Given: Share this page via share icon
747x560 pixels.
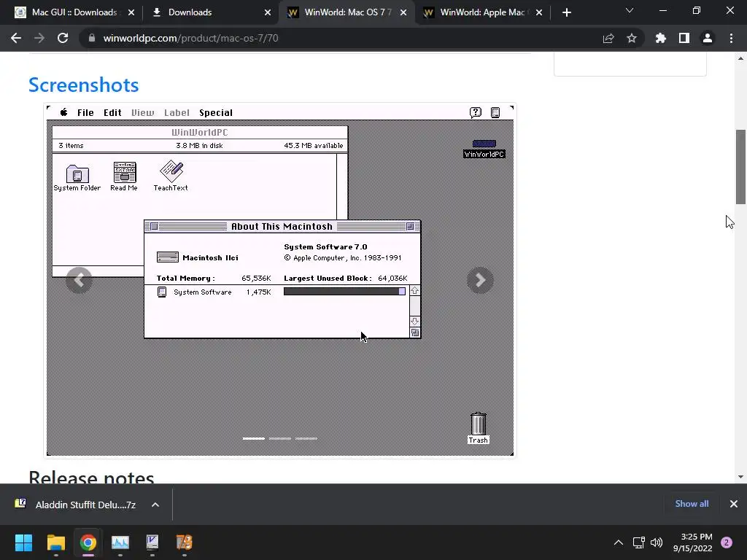Looking at the screenshot, I should coord(608,38).
